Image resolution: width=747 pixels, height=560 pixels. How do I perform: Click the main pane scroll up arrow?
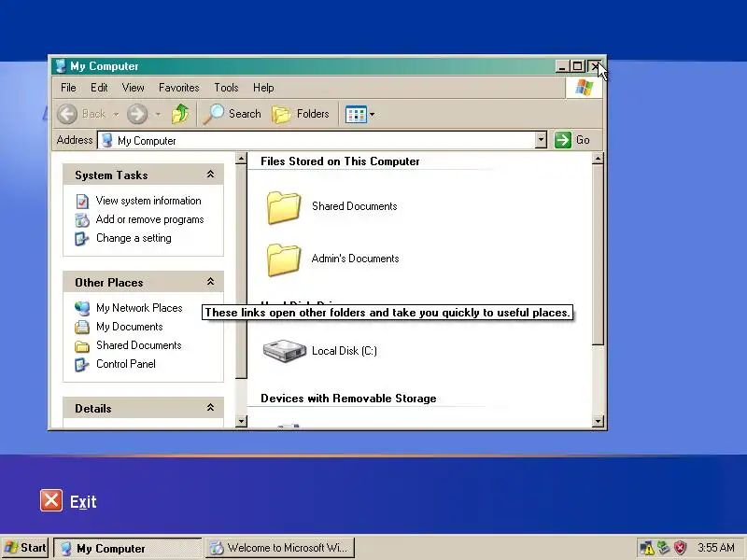coord(598,159)
